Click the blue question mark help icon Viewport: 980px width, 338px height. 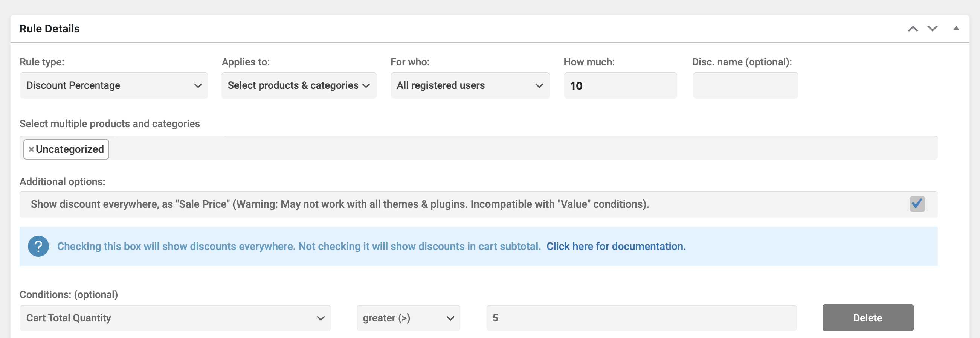click(x=38, y=247)
